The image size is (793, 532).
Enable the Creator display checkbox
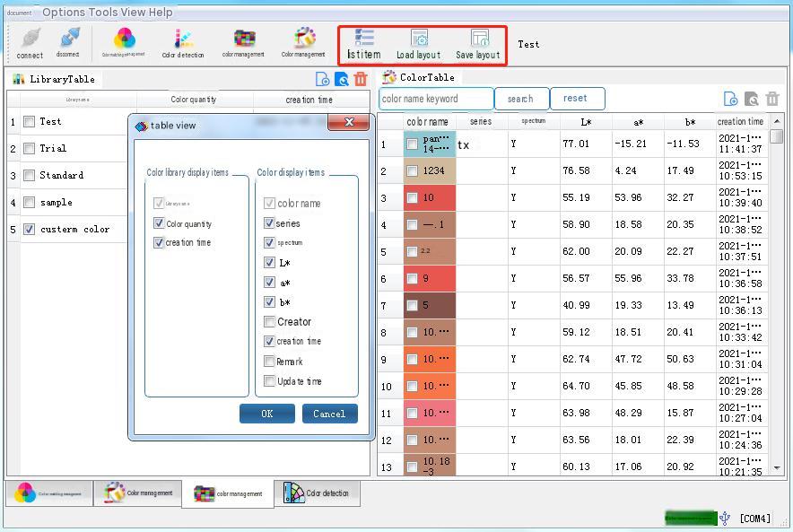269,322
